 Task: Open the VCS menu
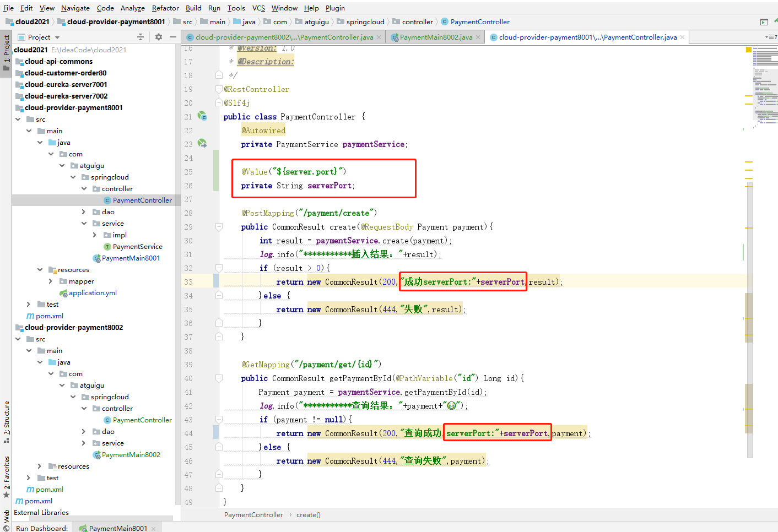tap(258, 8)
